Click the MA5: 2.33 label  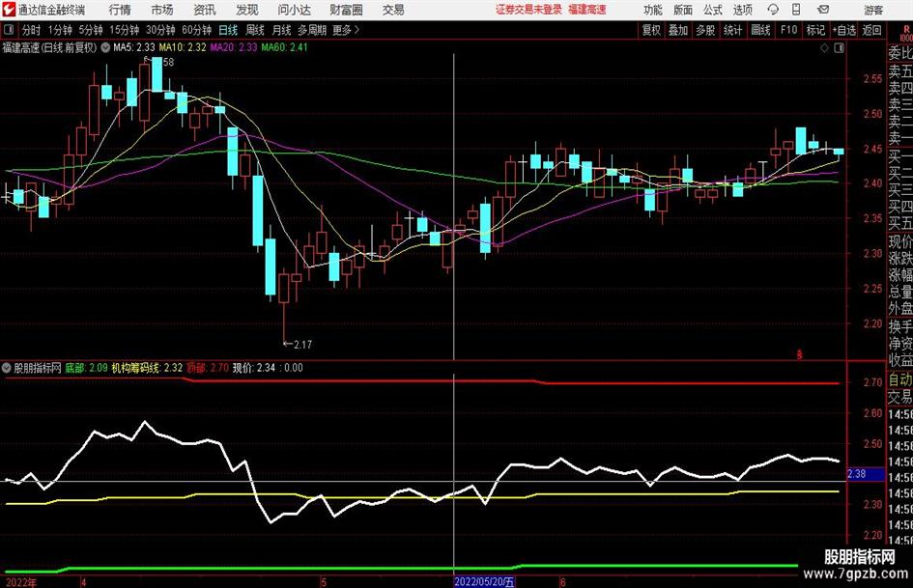click(134, 47)
